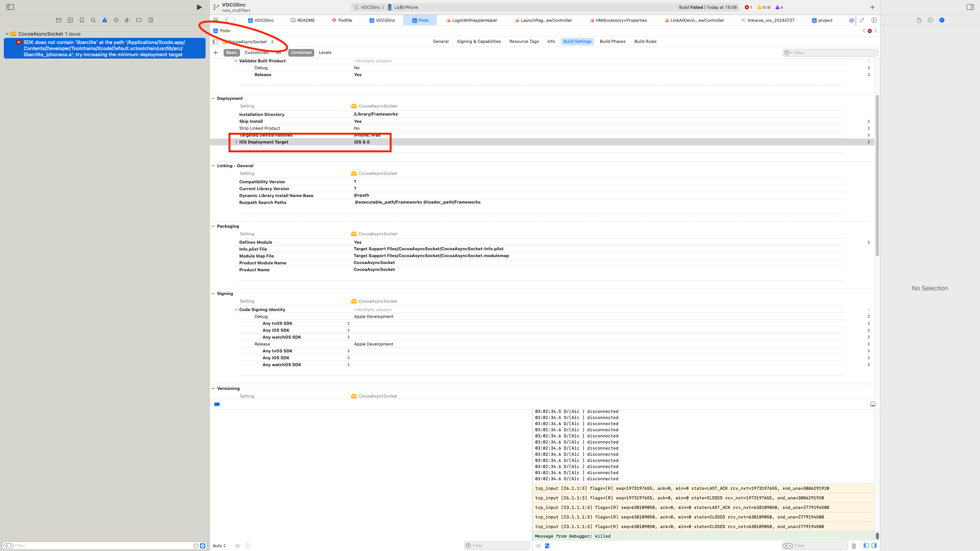
Task: Open the History inspector clock icon
Action: point(930,20)
